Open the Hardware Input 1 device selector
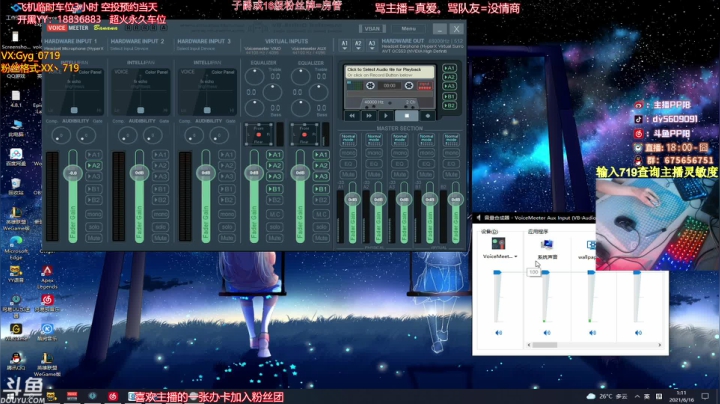 click(x=73, y=48)
